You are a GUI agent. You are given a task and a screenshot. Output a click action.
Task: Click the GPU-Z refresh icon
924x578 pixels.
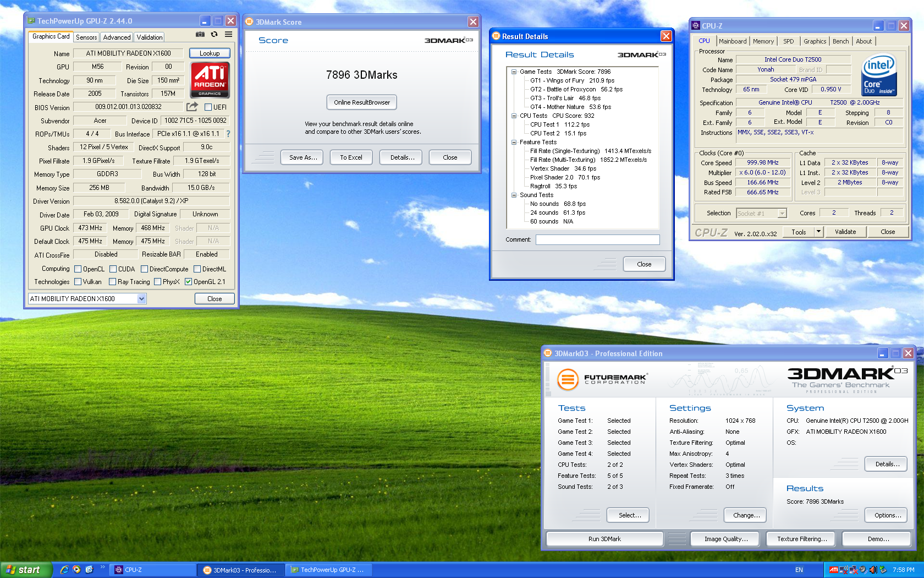214,35
